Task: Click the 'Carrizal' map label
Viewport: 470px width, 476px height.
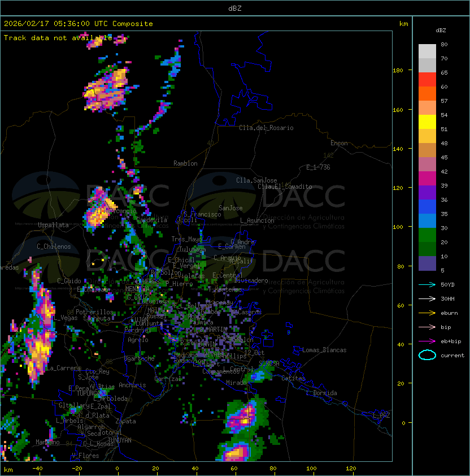Action: point(168,379)
